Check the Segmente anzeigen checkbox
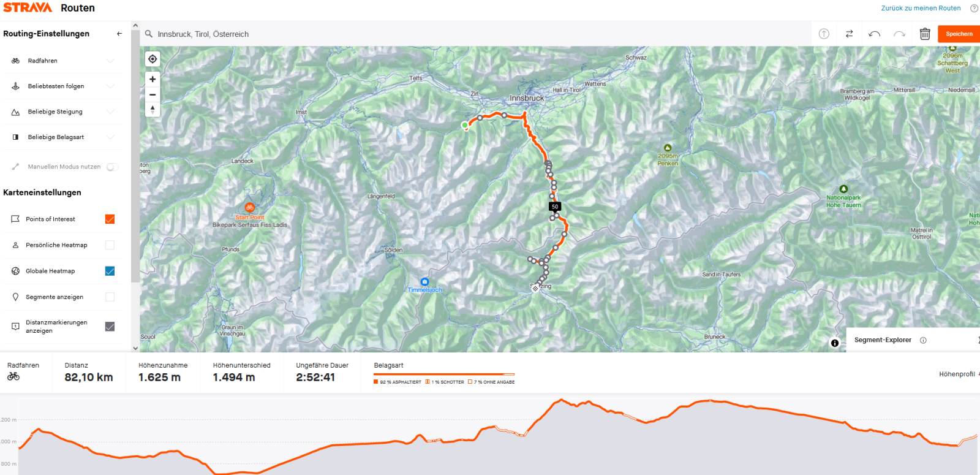This screenshot has width=980, height=475. [110, 297]
